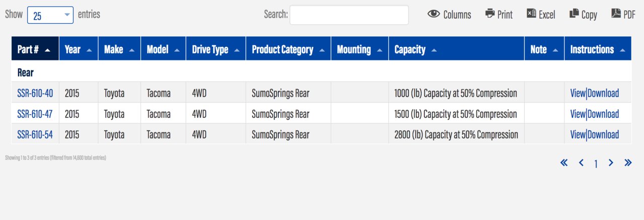Sort by Year column header
Image resolution: width=644 pixels, height=220 pixels.
pos(79,49)
